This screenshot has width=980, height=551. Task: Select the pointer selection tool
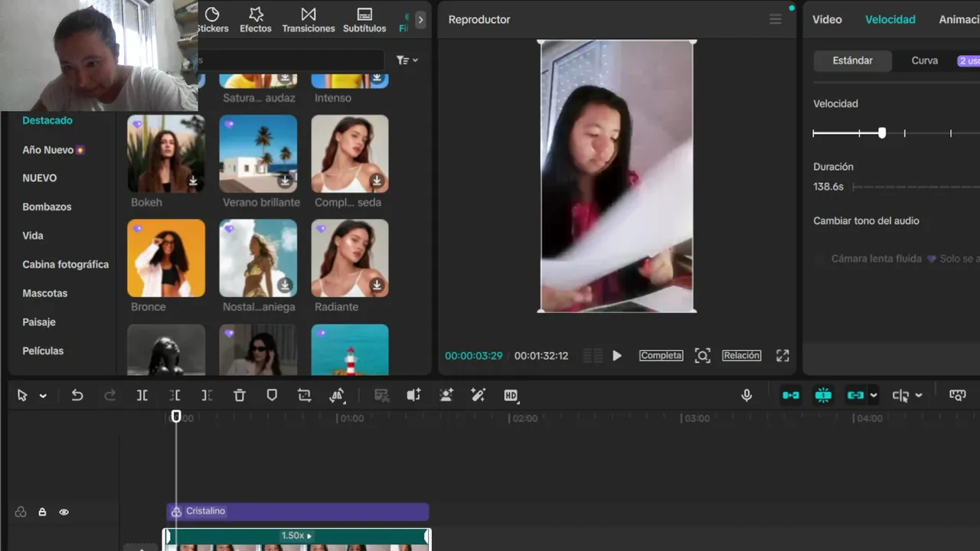coord(22,396)
